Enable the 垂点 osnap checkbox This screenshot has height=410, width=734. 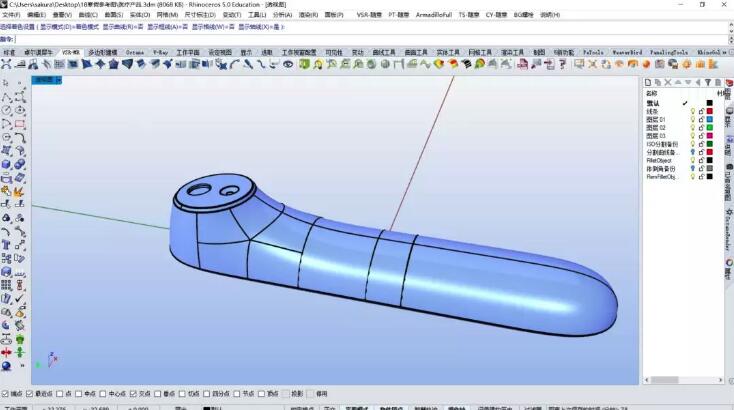[158, 394]
